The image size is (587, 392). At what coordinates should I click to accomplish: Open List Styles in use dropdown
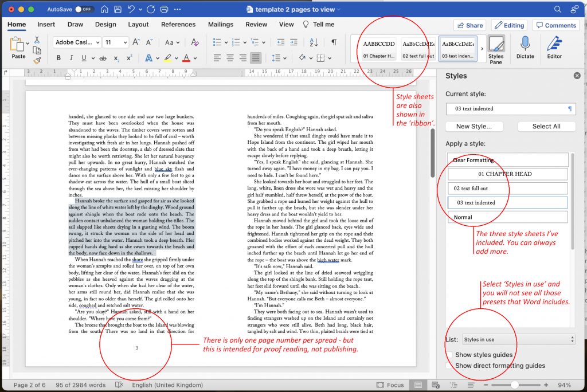coord(519,340)
